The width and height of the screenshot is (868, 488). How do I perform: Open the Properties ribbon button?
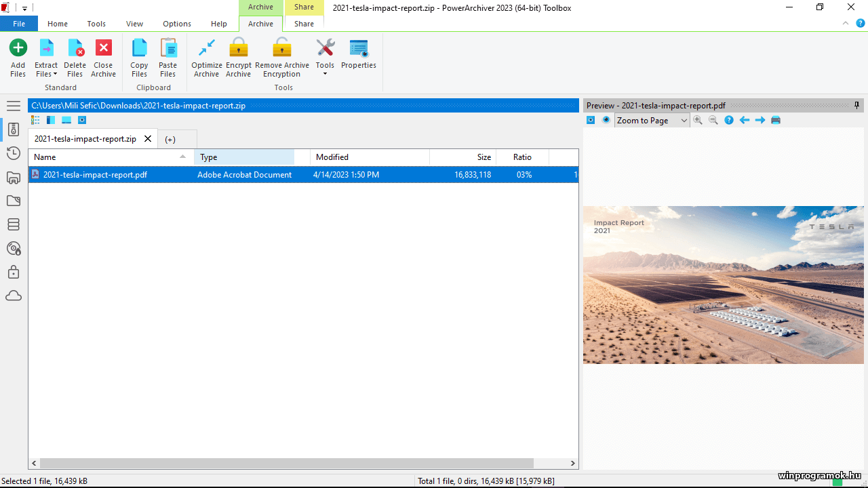click(359, 54)
